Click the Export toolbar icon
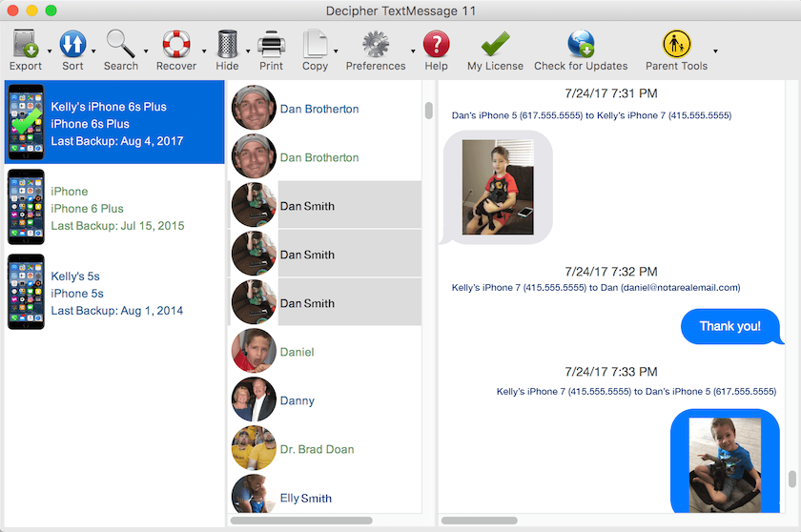The height and width of the screenshot is (532, 801). pos(25,44)
